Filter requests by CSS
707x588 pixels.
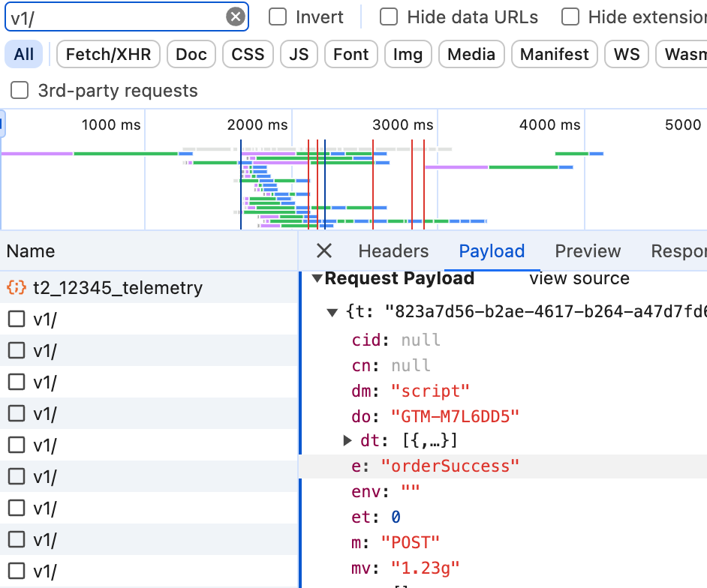coord(248,54)
